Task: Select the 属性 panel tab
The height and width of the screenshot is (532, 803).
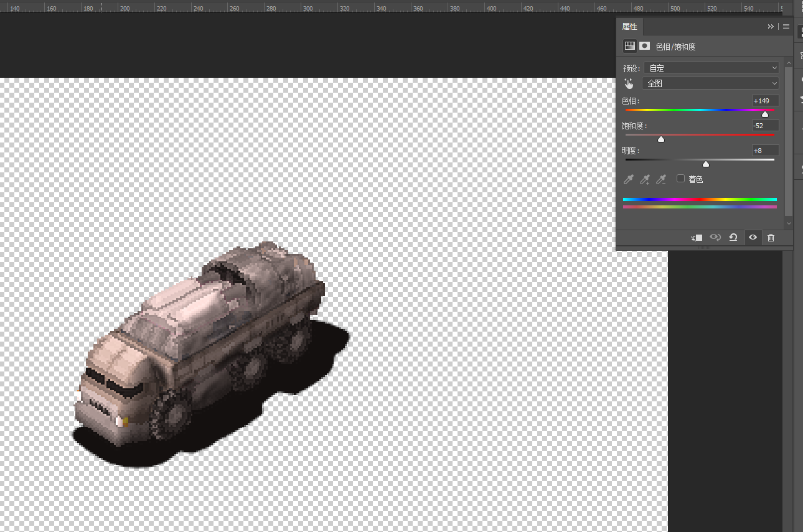Action: click(629, 27)
